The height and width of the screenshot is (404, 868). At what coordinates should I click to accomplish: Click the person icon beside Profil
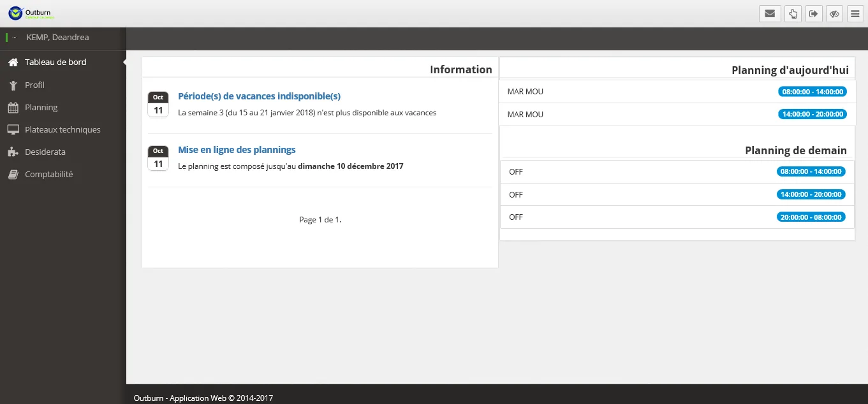coord(13,85)
